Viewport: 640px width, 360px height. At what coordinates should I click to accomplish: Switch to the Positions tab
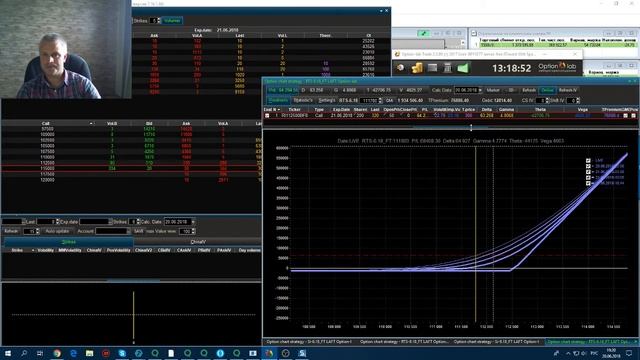pos(278,100)
